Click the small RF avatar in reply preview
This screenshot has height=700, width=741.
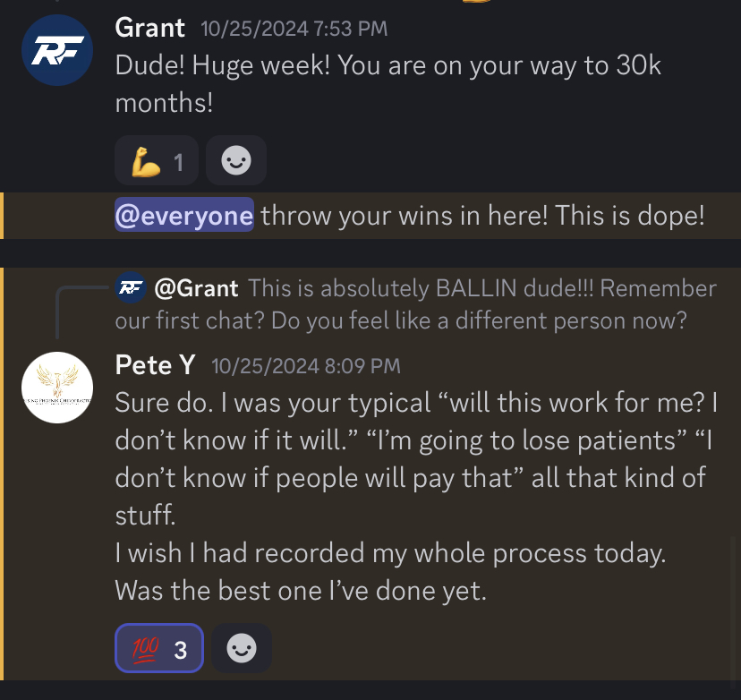click(x=131, y=288)
